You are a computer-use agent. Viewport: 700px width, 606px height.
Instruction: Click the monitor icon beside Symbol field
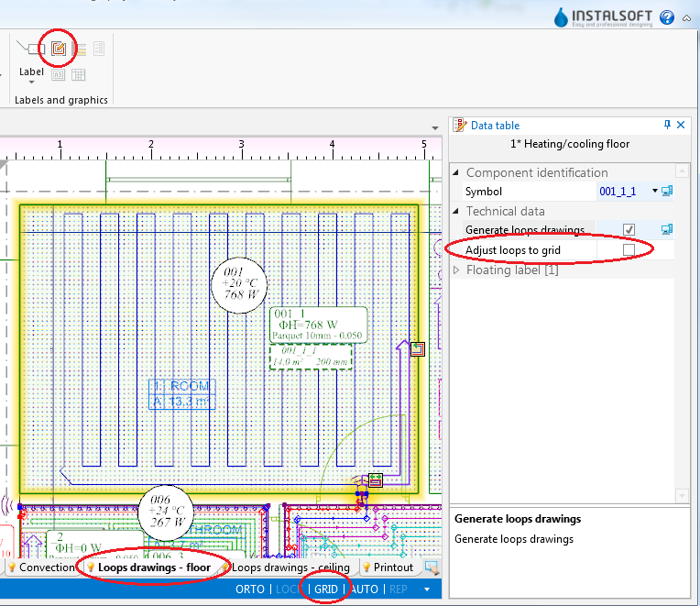667,191
